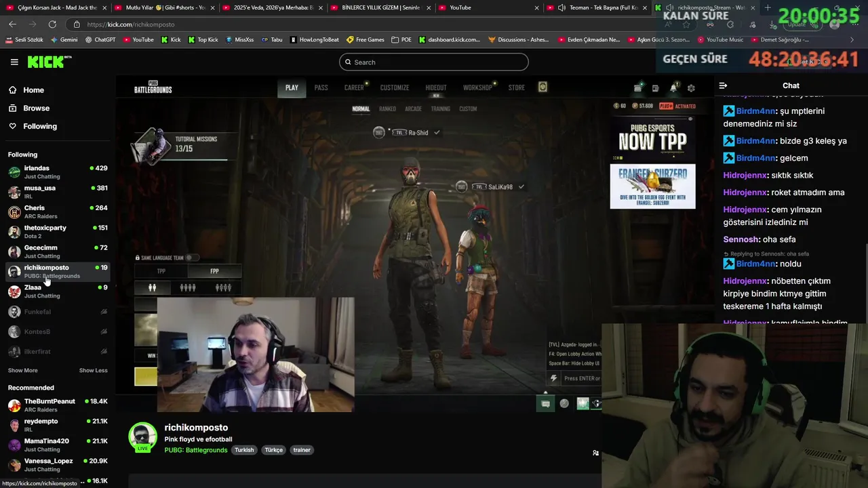This screenshot has height=488, width=868.
Task: Click the Kick search field
Action: click(434, 62)
